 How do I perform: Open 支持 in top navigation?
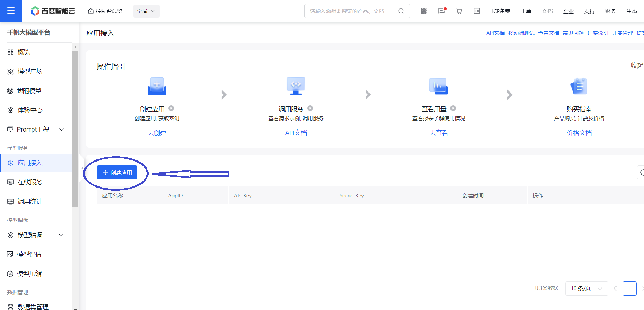point(589,11)
